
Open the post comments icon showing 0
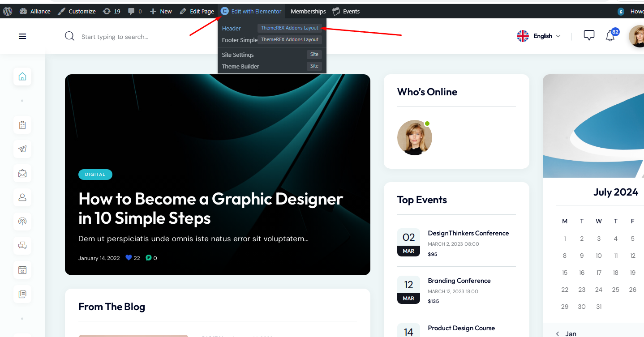[x=149, y=258]
